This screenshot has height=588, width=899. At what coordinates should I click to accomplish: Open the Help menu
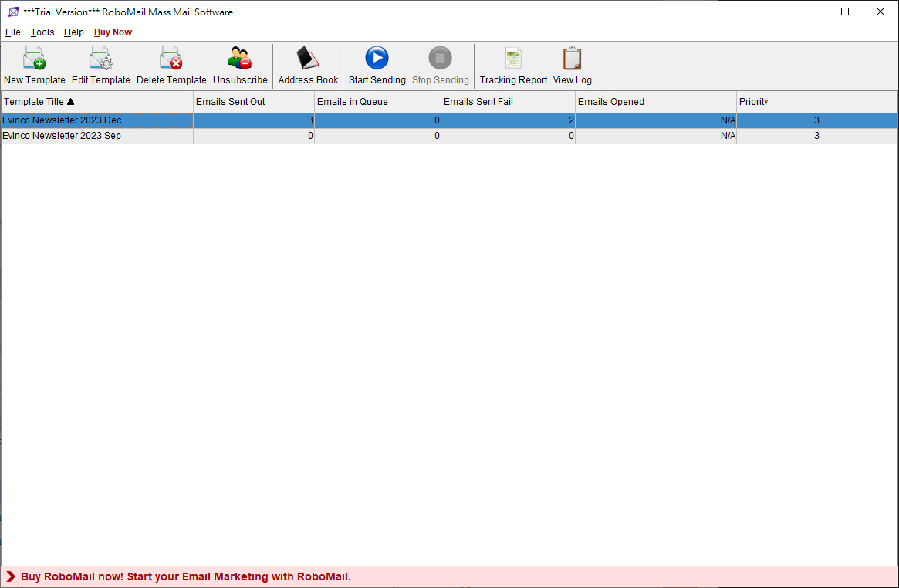73,32
